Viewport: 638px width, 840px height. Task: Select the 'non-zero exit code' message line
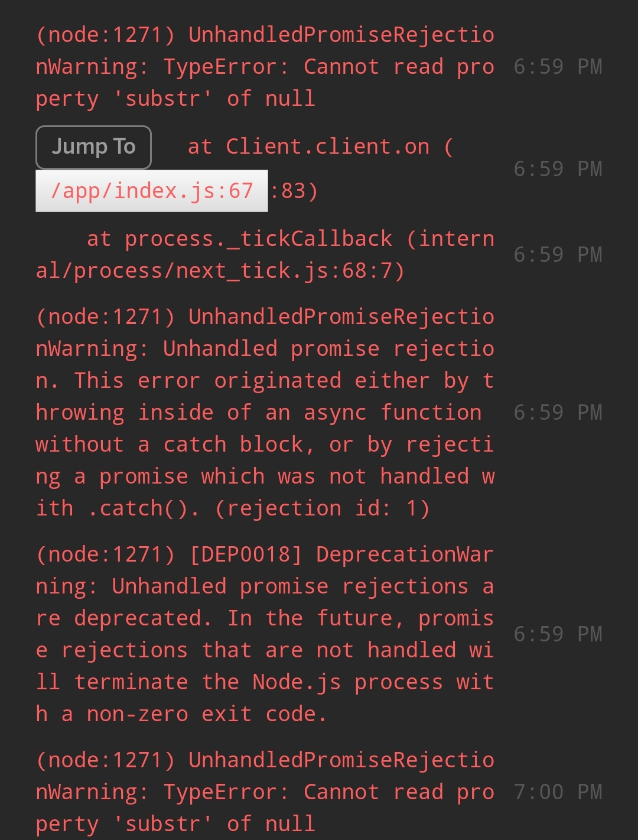click(x=177, y=713)
